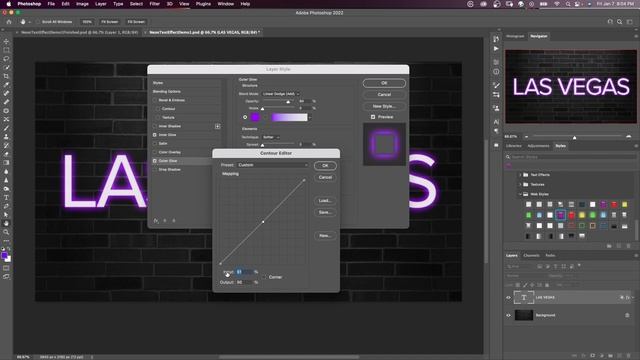Select the Eraser tool
The image size is (640, 360).
6,154
